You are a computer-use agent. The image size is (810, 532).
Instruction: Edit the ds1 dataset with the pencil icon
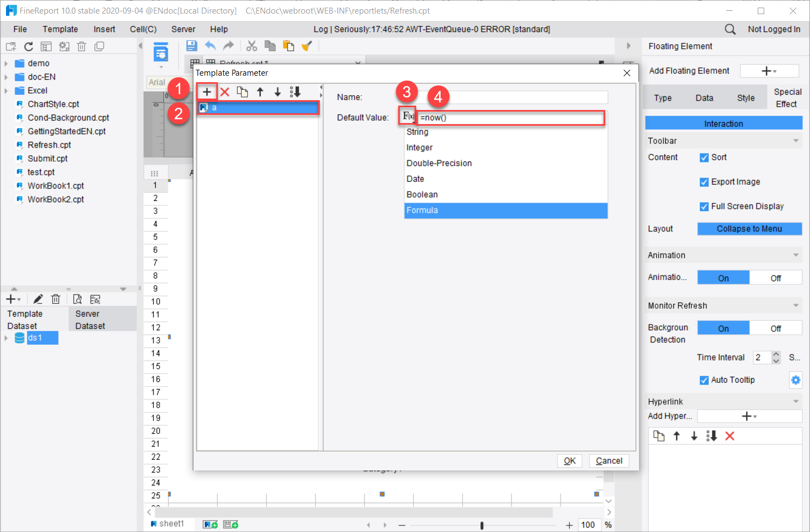38,298
